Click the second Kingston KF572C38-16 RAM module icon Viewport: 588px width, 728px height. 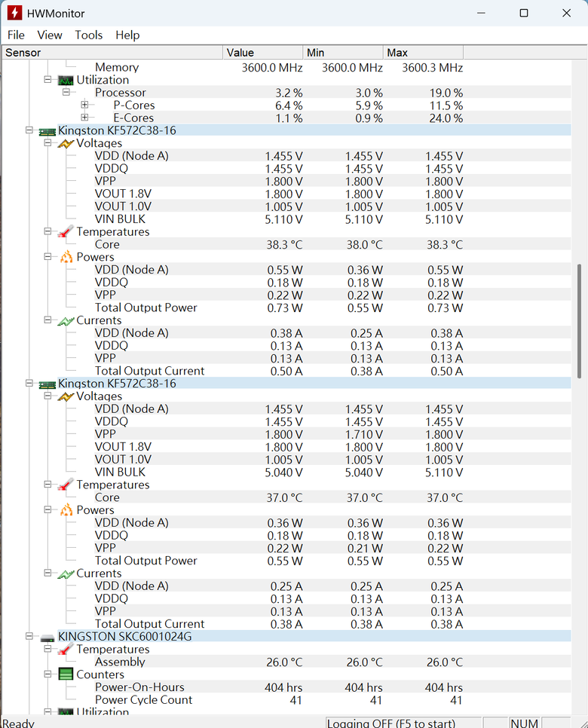47,384
